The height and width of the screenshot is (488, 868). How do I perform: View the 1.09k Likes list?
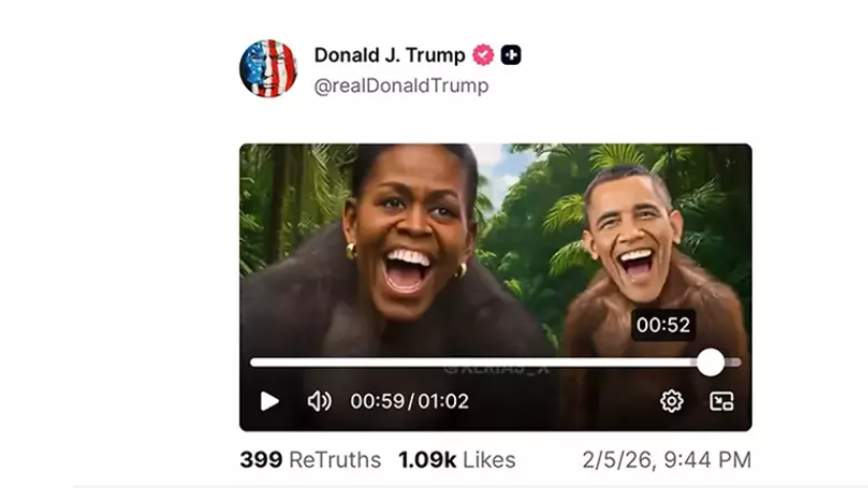click(456, 460)
